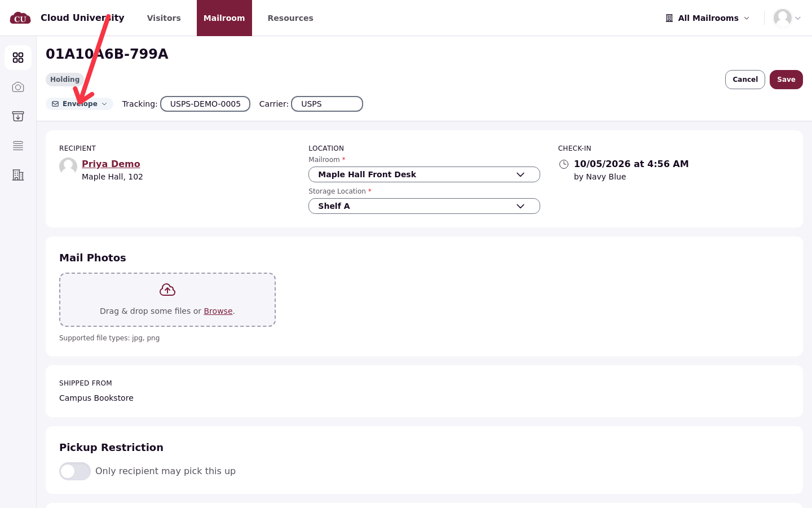This screenshot has width=812, height=508.
Task: Click the 10/05/2026 at 4:56 AM timestamp
Action: tap(632, 164)
